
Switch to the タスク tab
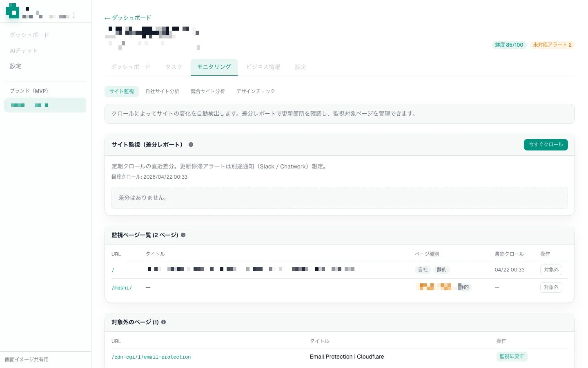point(174,67)
